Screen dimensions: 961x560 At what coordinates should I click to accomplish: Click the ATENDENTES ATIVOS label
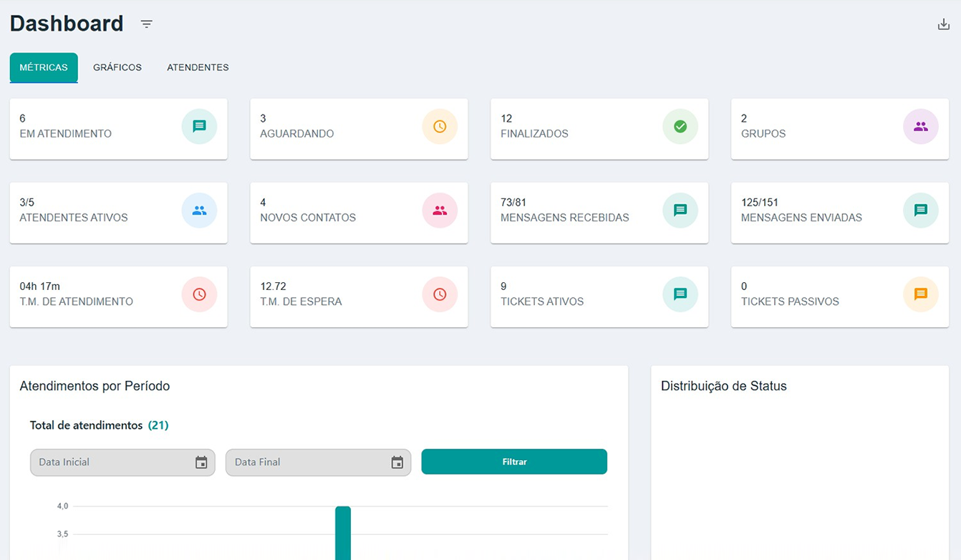[x=74, y=218]
